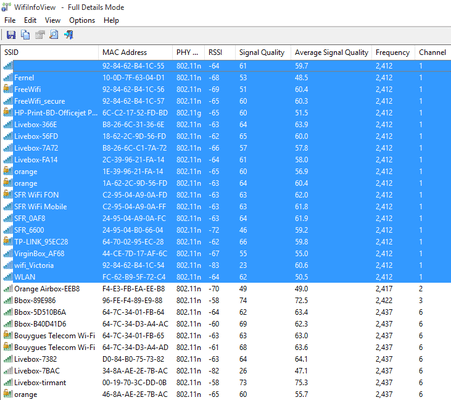Open the File menu

click(x=10, y=20)
